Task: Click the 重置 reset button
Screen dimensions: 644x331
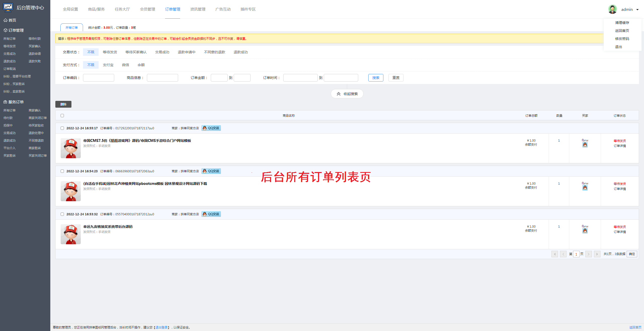Action: point(396,78)
